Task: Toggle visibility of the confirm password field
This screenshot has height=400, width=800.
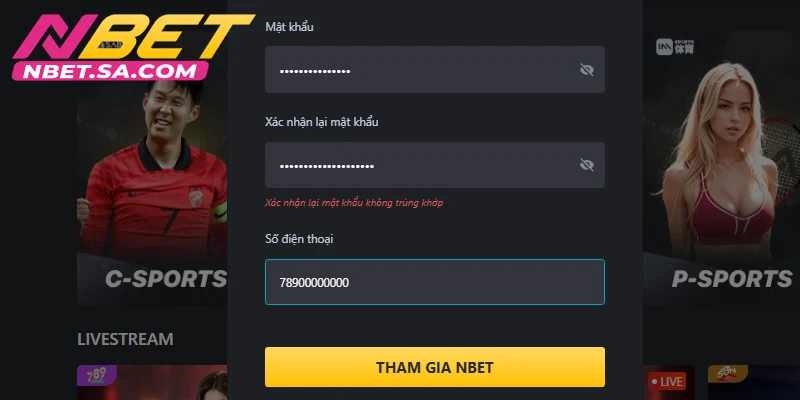Action: pos(587,165)
